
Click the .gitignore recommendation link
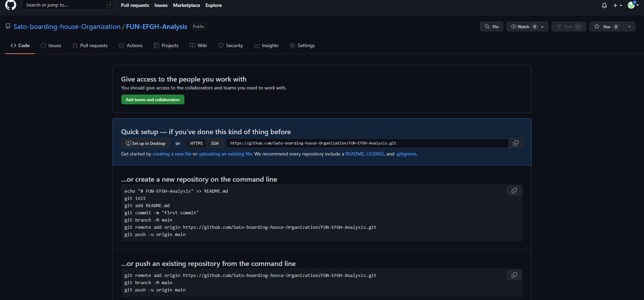(x=406, y=154)
